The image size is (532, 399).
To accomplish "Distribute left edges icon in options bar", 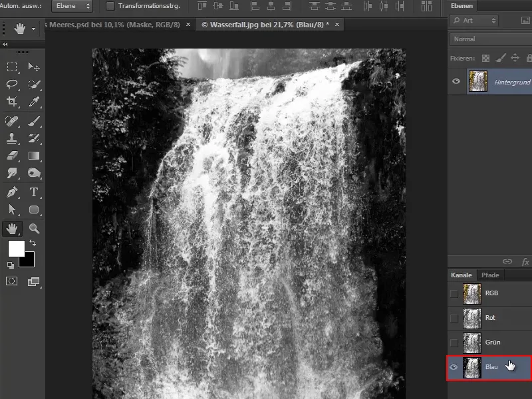I will 368,6.
